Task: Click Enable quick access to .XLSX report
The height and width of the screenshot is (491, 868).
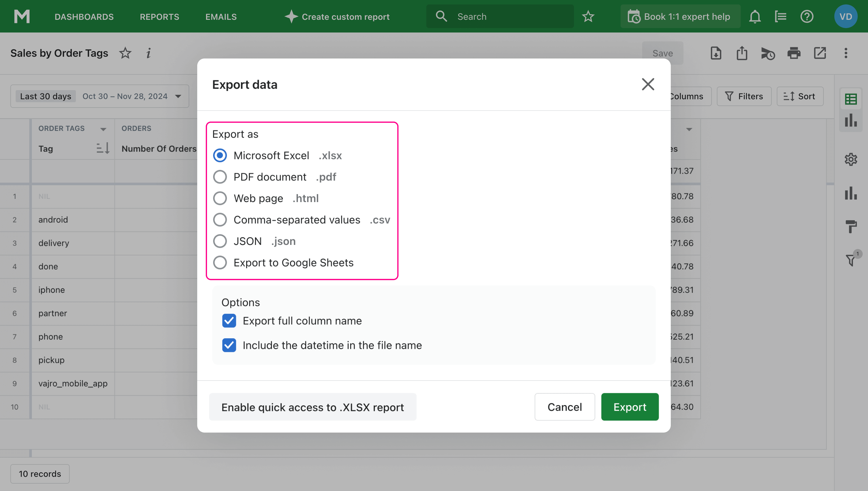Action: pos(312,407)
